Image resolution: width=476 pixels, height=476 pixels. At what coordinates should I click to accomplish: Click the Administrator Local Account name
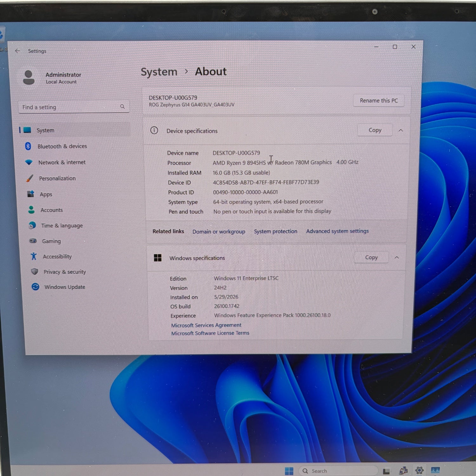click(63, 78)
